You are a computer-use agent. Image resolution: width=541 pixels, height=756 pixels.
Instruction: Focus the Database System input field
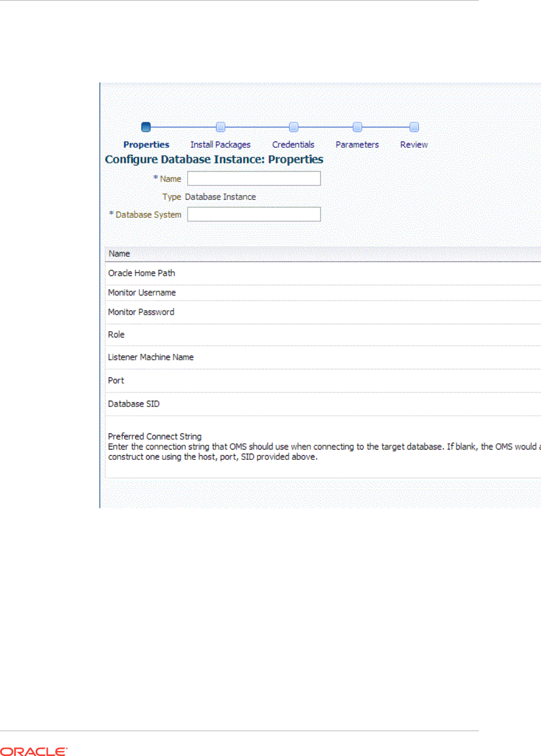click(254, 214)
